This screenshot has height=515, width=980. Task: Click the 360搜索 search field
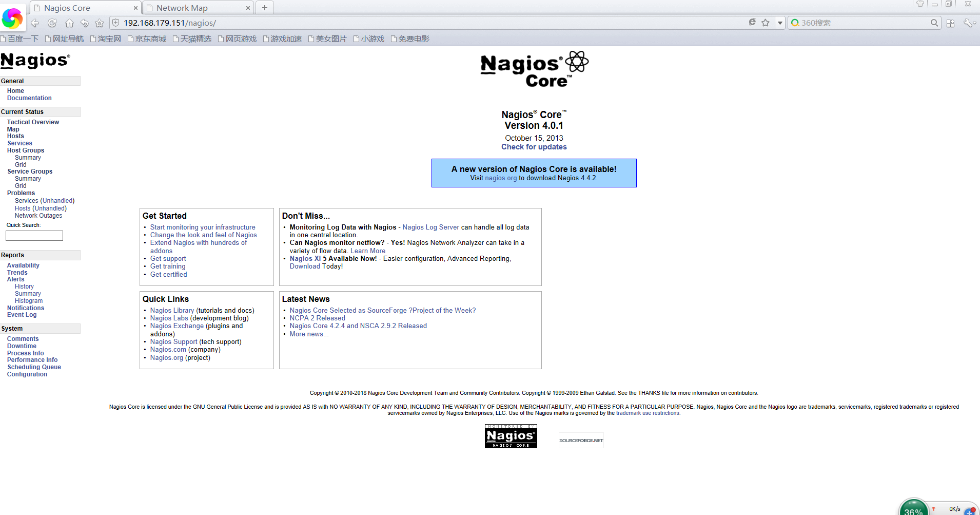tap(865, 23)
